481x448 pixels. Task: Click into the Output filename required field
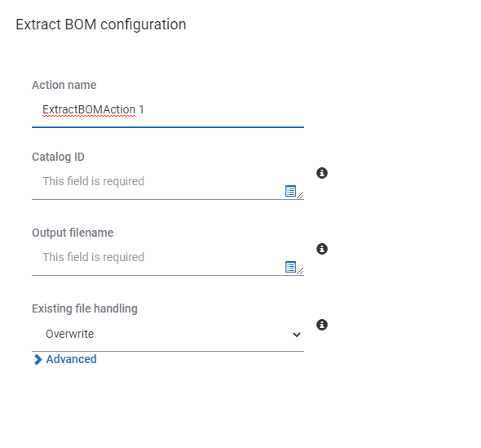(168, 259)
